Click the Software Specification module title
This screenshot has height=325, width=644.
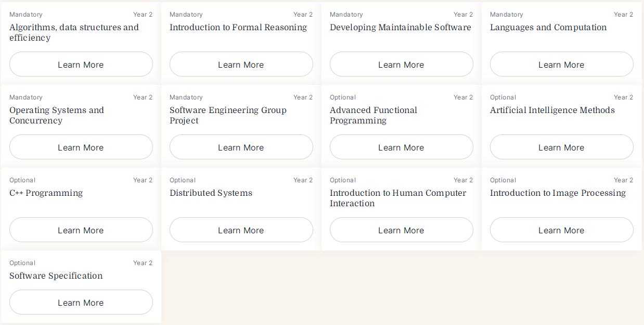[x=56, y=276]
